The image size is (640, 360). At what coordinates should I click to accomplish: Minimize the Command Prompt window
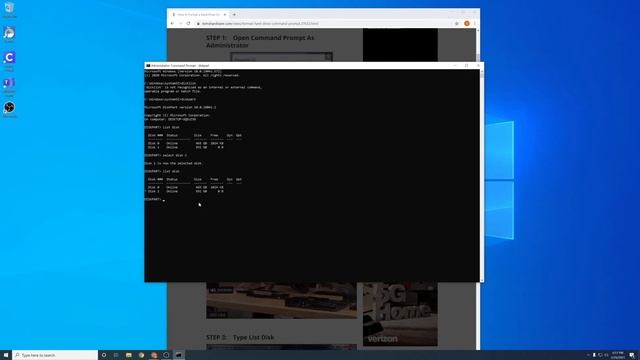tap(455, 65)
